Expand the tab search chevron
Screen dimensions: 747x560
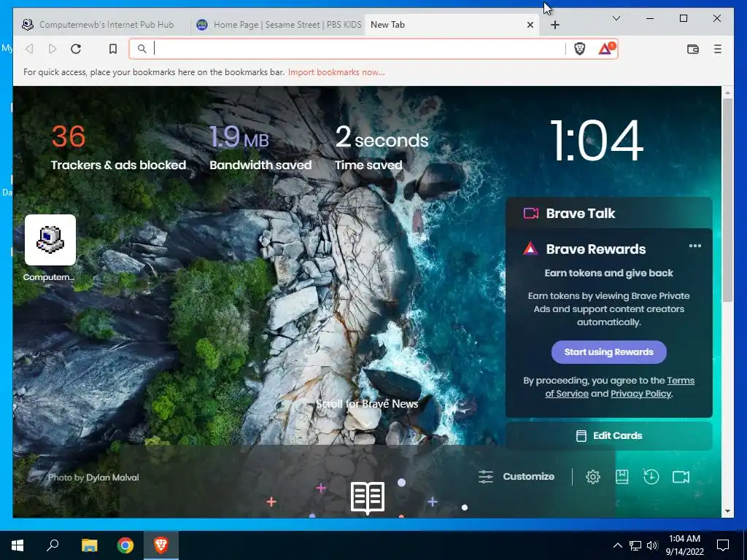coord(616,18)
